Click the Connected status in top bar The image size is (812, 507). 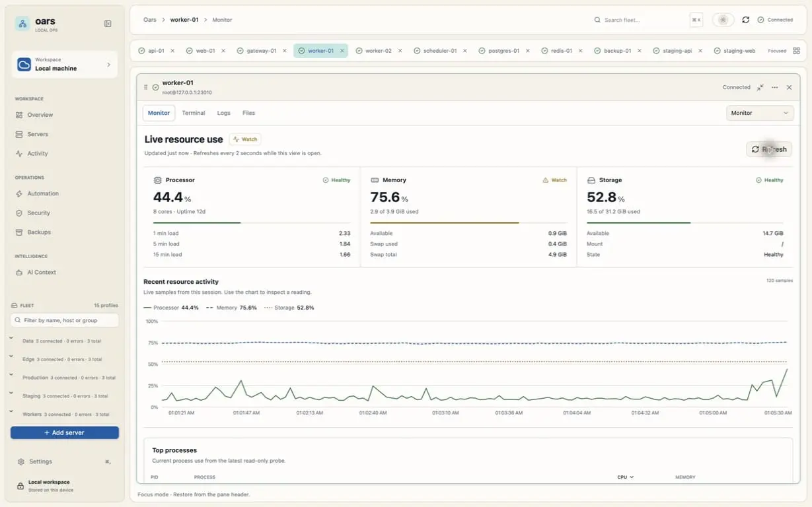[775, 20]
